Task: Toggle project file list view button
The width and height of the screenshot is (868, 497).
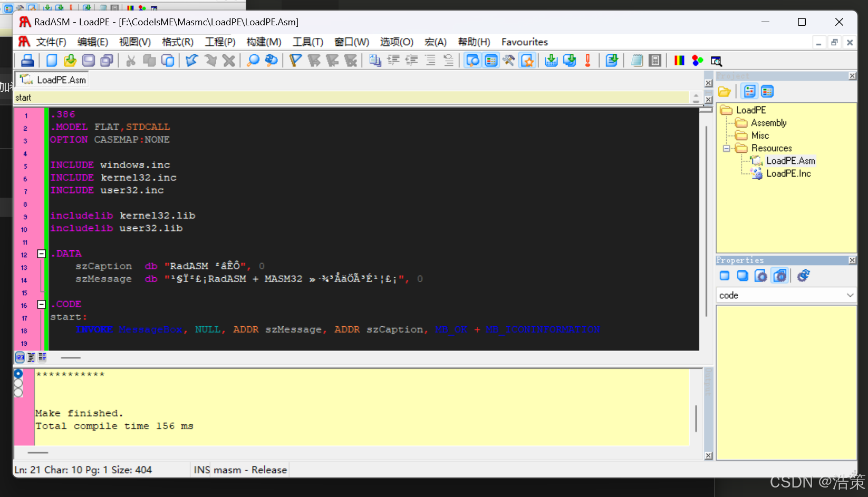Action: pos(767,92)
